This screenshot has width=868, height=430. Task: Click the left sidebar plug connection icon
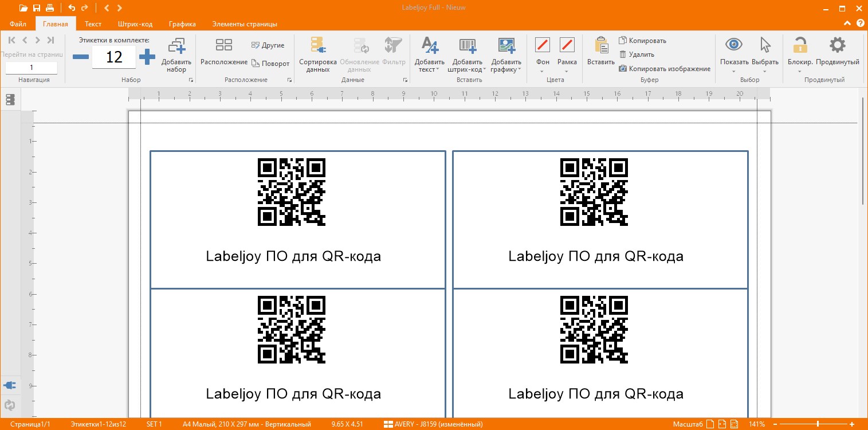tap(9, 386)
